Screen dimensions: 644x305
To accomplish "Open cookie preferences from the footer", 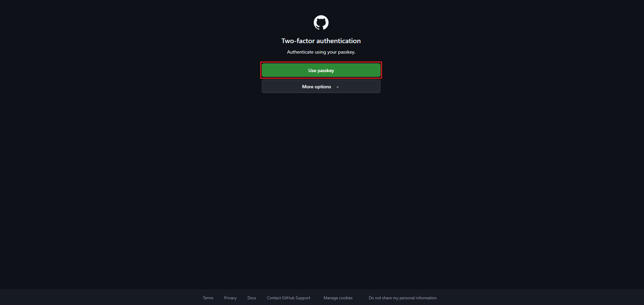I will pos(338,298).
